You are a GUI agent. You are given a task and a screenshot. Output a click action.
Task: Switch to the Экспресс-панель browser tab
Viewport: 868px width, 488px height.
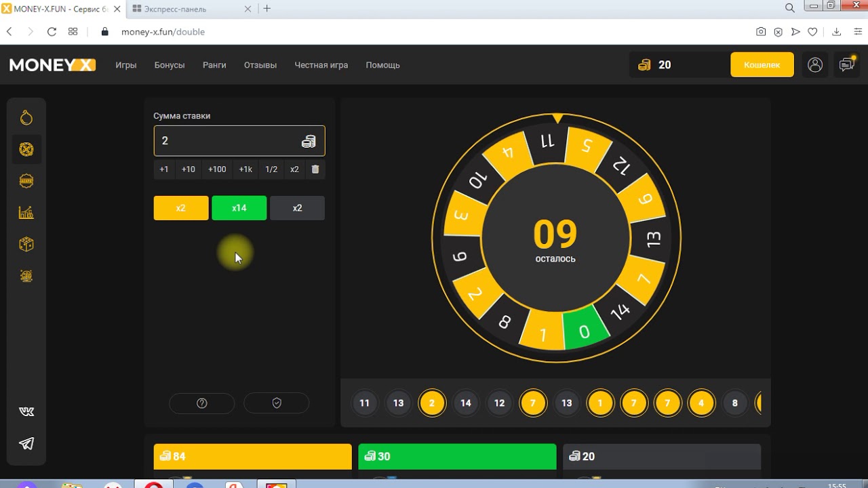191,9
